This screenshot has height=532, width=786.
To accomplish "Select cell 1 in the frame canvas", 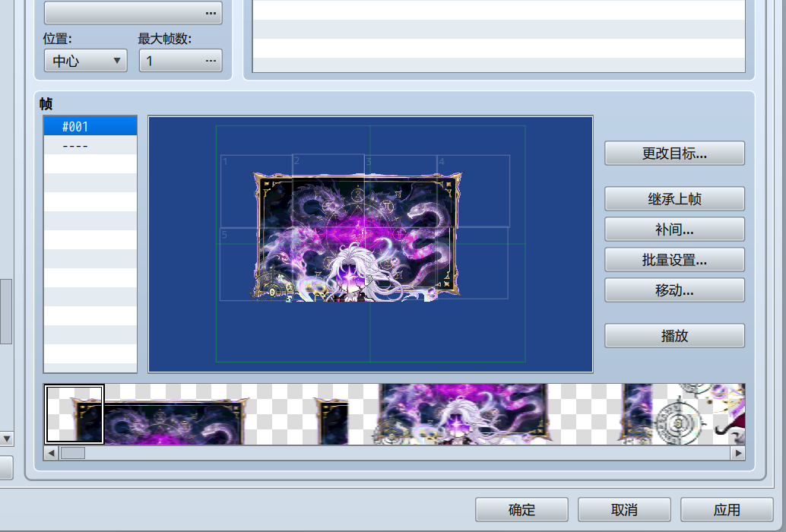I will click(x=257, y=192).
